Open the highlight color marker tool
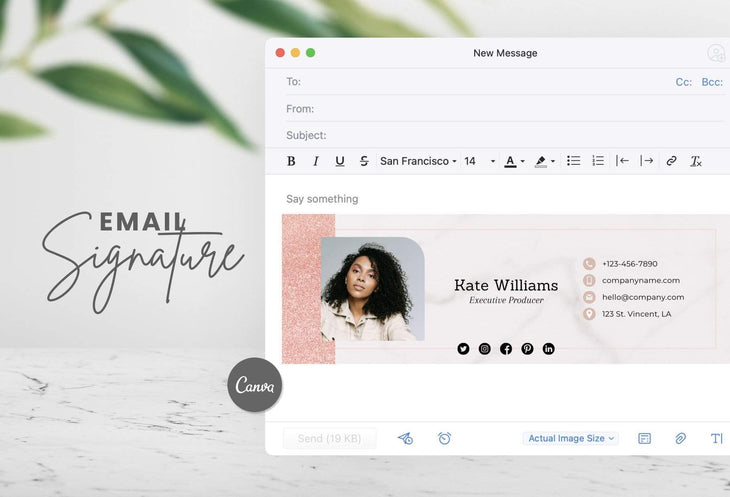The height and width of the screenshot is (497, 730). pyautogui.click(x=544, y=161)
